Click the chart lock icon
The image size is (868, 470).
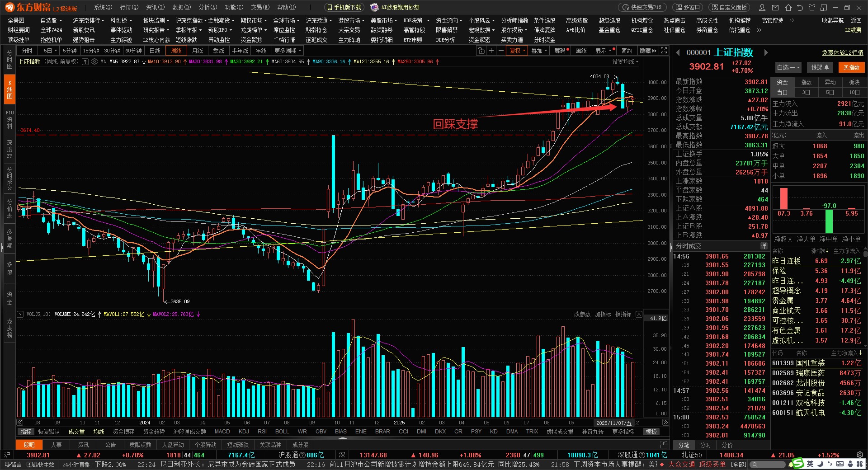(x=481, y=51)
